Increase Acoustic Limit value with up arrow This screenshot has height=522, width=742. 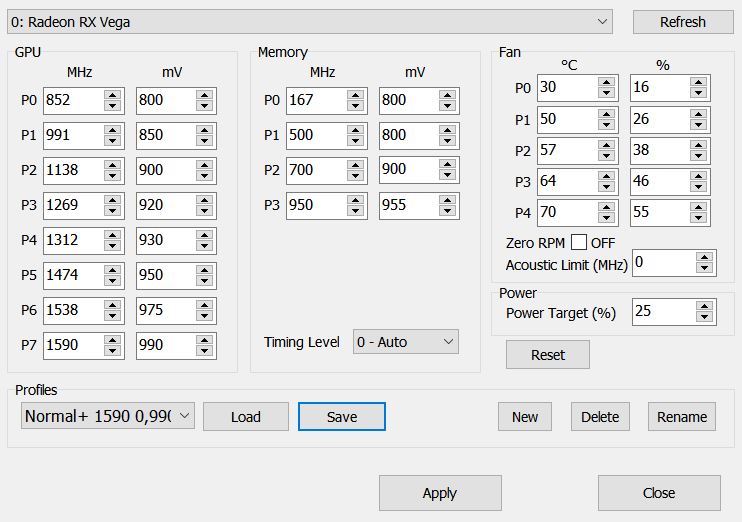pyautogui.click(x=705, y=257)
